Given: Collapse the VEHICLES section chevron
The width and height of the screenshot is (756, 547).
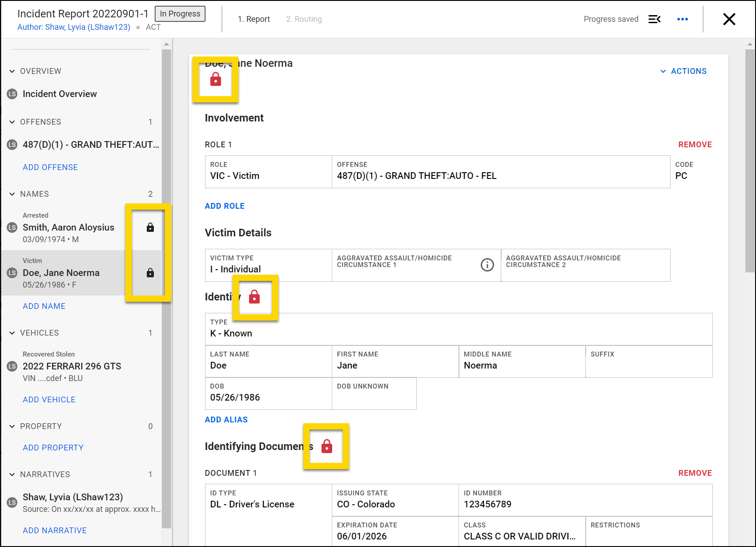Looking at the screenshot, I should (12, 333).
